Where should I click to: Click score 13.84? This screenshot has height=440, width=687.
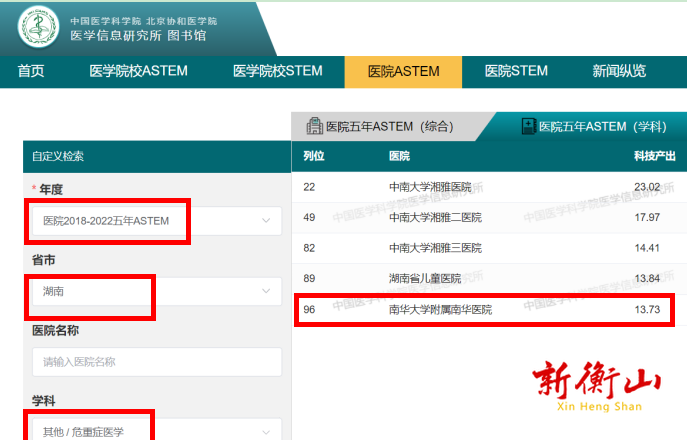click(x=647, y=278)
